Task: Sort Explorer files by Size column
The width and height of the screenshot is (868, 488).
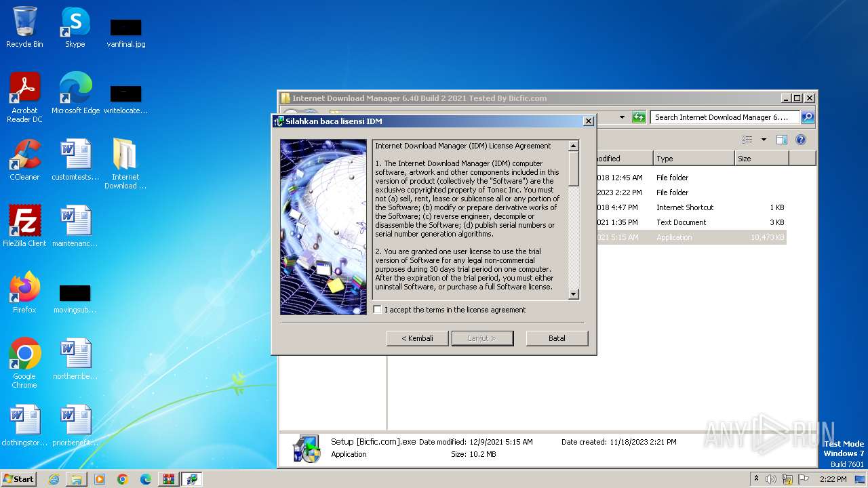Action: pyautogui.click(x=762, y=159)
